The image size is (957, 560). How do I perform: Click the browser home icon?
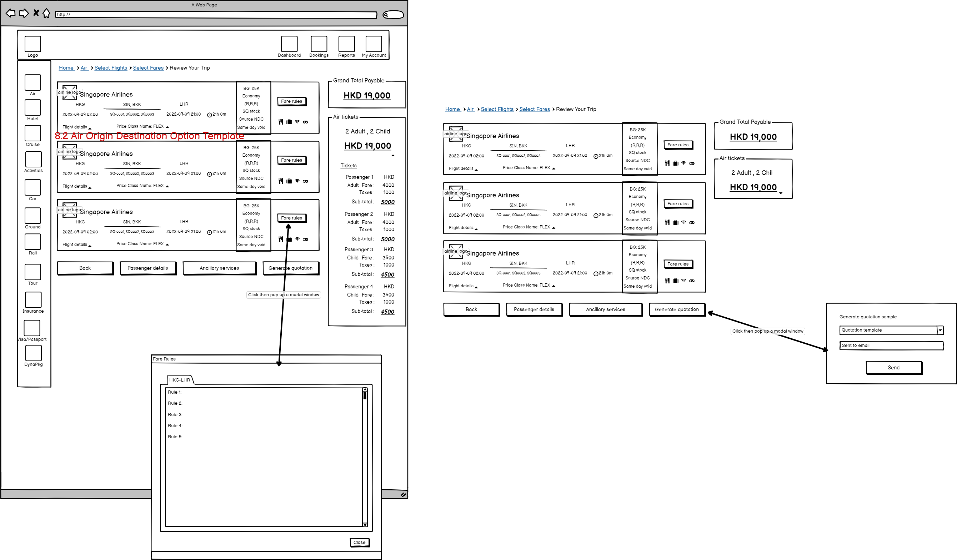pos(46,13)
